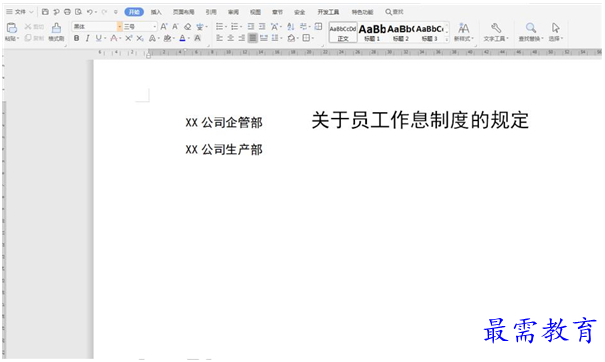605x362 pixels.
Task: Open the 文件 menu
Action: point(19,12)
